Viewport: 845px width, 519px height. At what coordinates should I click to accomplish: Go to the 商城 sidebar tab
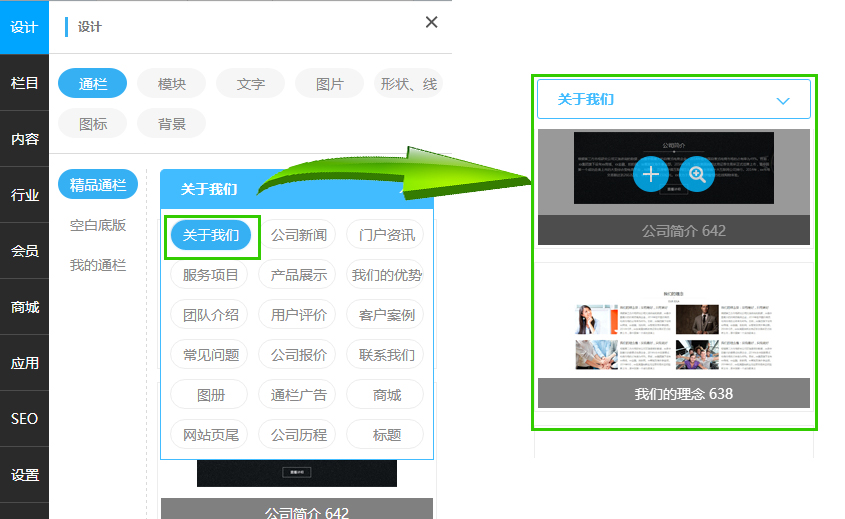pos(24,307)
